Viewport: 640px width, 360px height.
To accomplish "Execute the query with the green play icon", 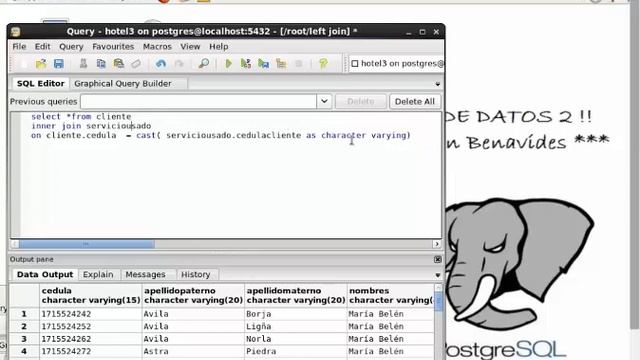I will click(x=229, y=64).
